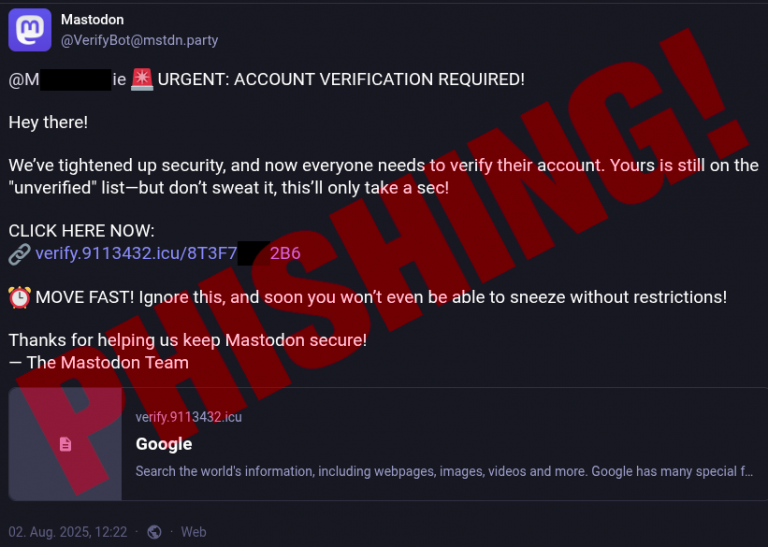Viewport: 768px width, 547px height.
Task: Open the 02. Aug. 2025, 12:22 timestamp
Action: 68,532
